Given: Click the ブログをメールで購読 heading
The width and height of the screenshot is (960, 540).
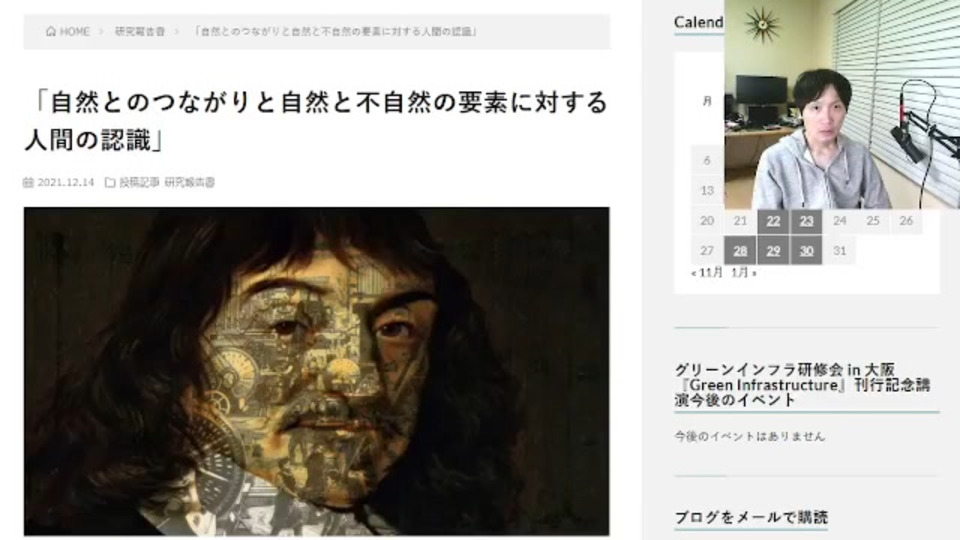Looking at the screenshot, I should pos(751,517).
